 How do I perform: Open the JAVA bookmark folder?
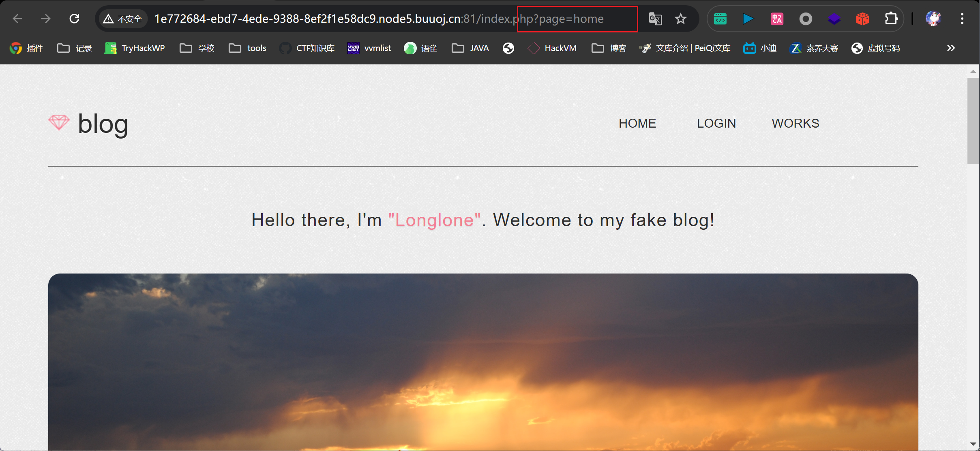coord(470,48)
